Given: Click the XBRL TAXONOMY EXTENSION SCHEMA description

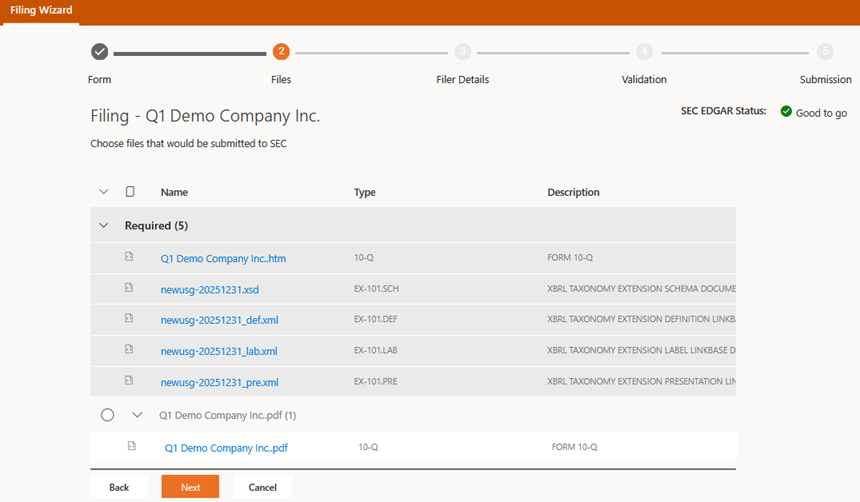Looking at the screenshot, I should tap(641, 289).
